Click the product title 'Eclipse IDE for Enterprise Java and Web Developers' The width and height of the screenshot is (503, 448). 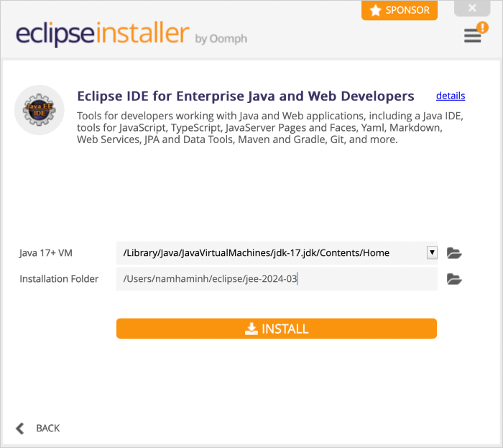point(246,96)
